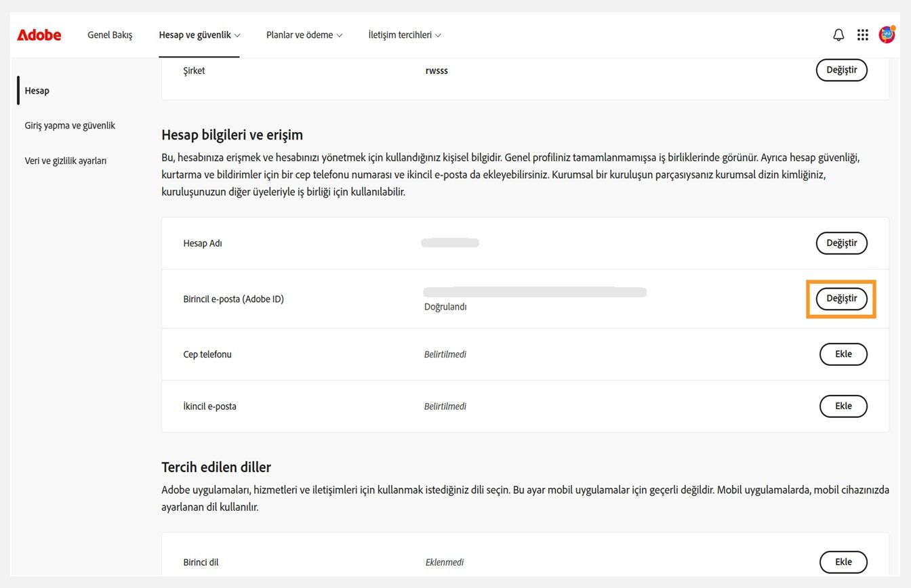Click Ekle next to Cep telefonu

click(x=843, y=354)
